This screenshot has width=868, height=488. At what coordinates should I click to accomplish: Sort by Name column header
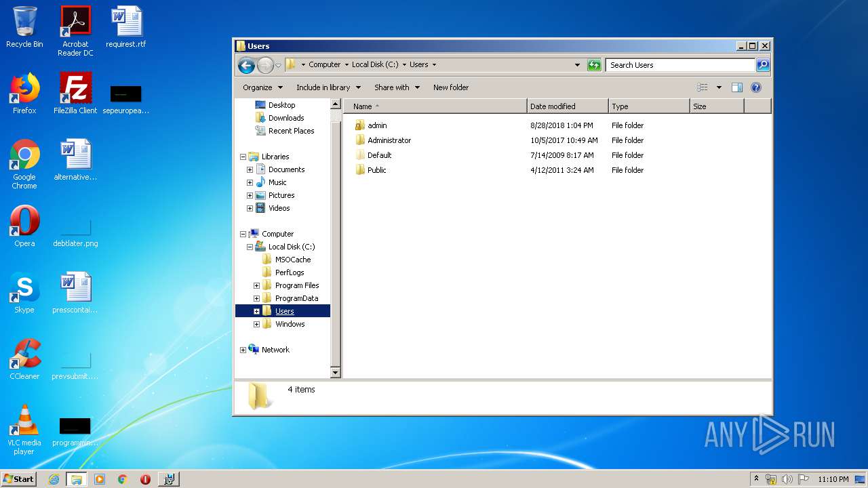tap(435, 106)
